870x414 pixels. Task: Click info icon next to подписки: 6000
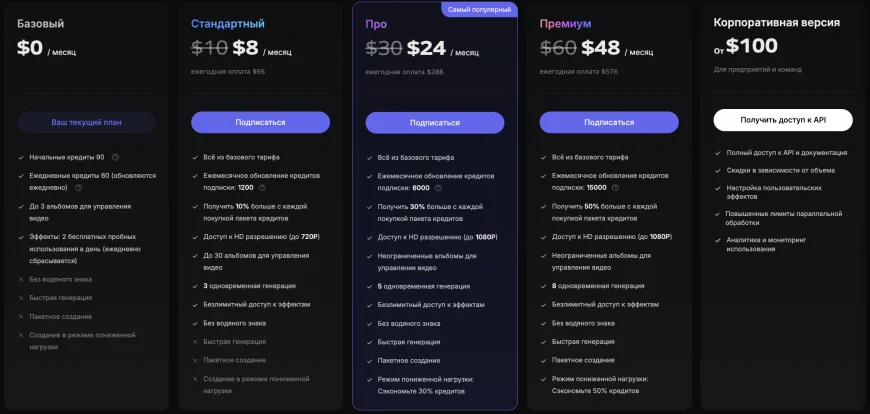coord(439,187)
